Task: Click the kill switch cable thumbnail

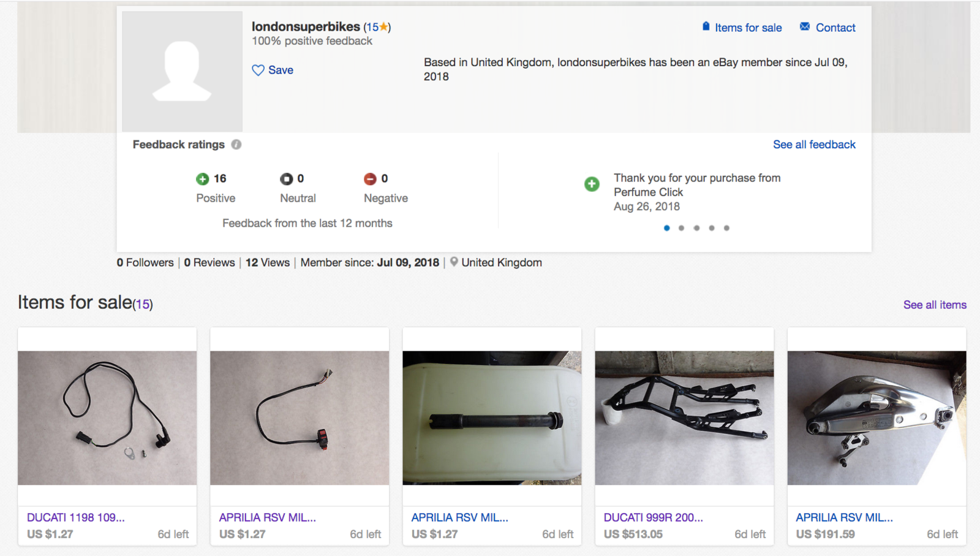Action: tap(300, 418)
